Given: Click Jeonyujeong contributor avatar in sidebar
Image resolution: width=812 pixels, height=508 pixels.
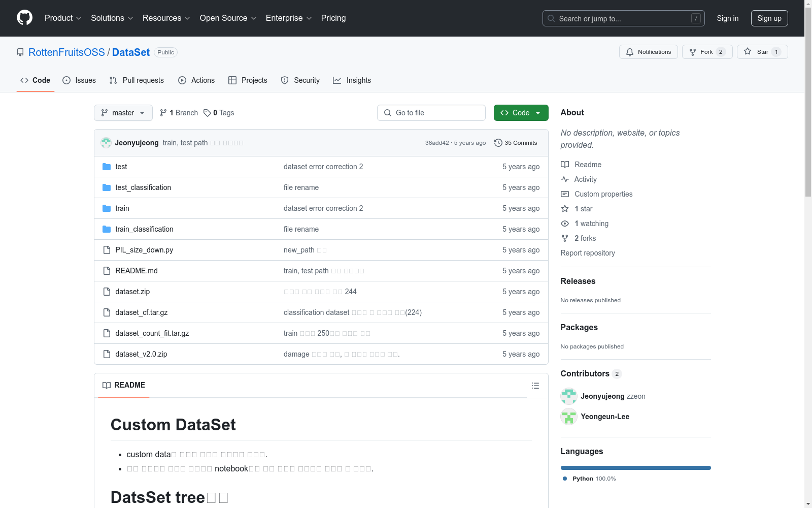Looking at the screenshot, I should [x=569, y=396].
